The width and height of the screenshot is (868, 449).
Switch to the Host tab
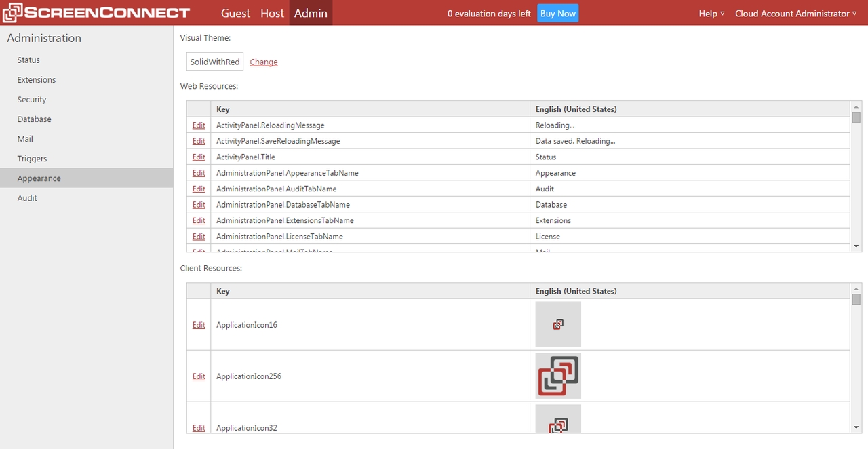click(x=272, y=13)
